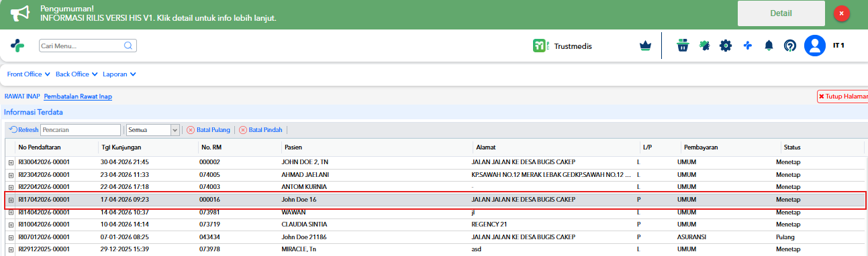868x256 pixels.
Task: Expand row RI23042026-00001
Action: coord(11,175)
